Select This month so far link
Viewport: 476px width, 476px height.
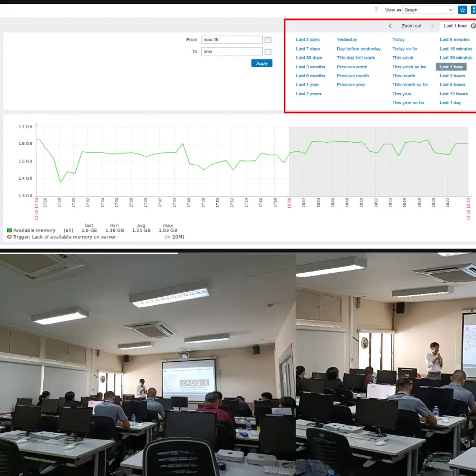point(410,85)
